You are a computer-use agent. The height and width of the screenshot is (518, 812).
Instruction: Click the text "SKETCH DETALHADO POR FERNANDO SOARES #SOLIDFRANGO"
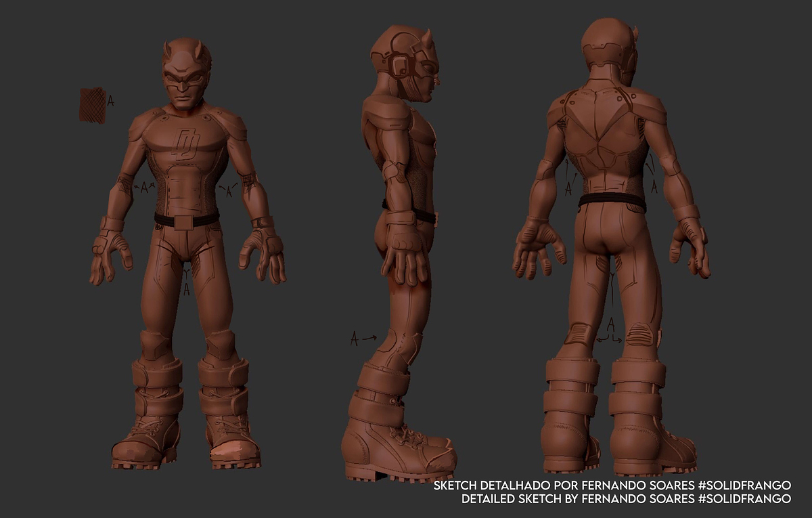[x=612, y=486]
